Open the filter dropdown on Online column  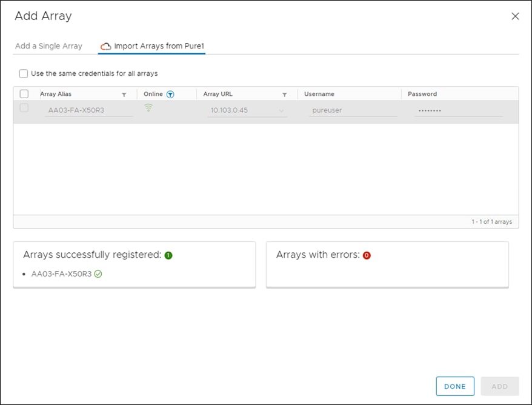click(169, 94)
